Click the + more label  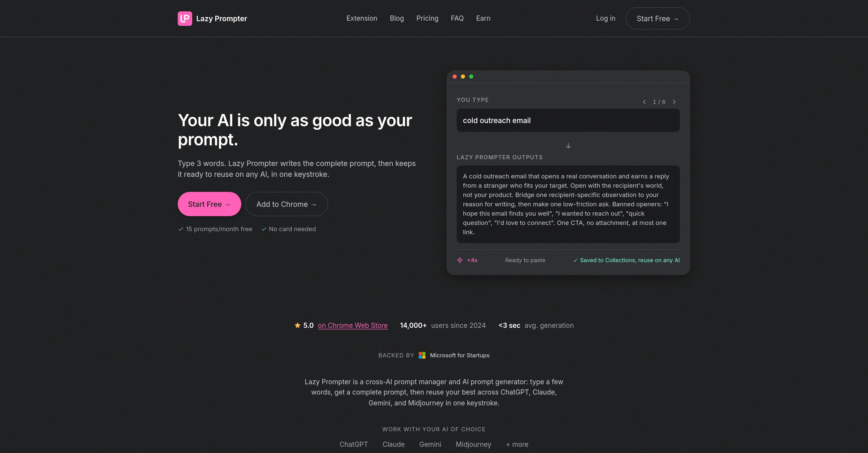517,444
